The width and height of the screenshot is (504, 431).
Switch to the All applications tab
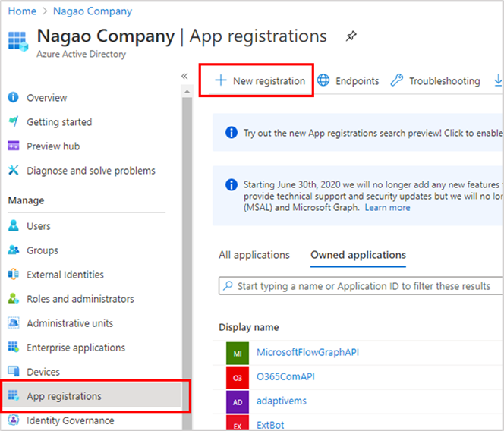254,255
